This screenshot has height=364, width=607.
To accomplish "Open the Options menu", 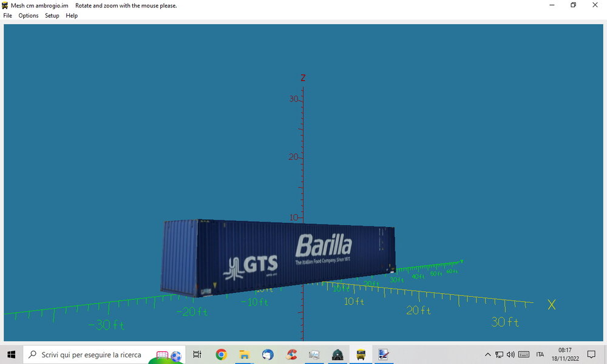I will point(29,16).
